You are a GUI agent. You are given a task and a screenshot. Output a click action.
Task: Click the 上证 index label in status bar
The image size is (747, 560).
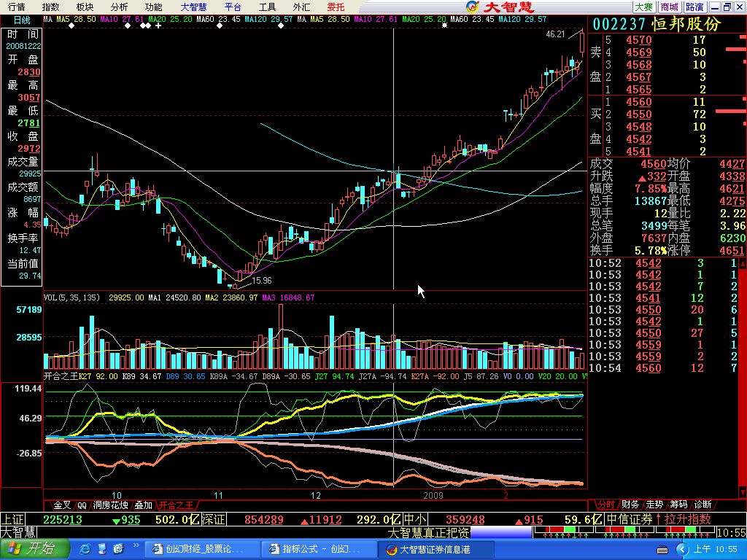click(13, 519)
